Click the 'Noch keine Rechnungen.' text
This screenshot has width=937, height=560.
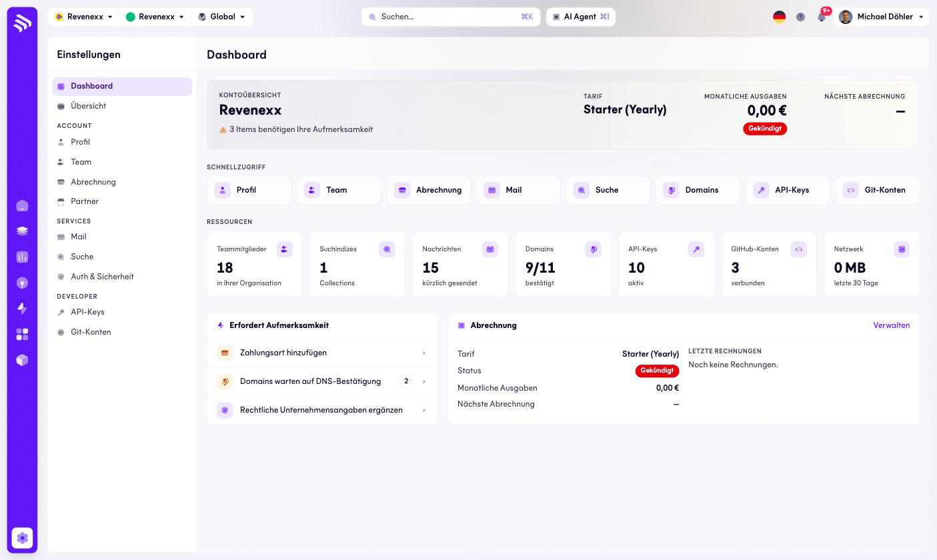[x=733, y=365]
